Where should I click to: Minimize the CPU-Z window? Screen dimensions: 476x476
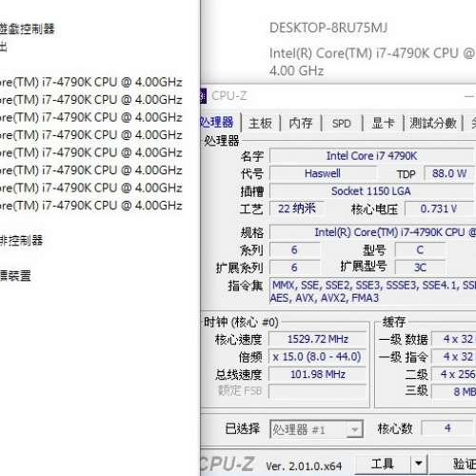(469, 96)
